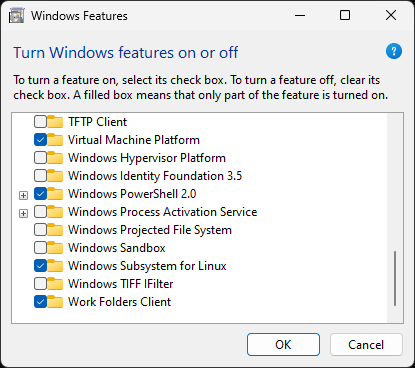415x368 pixels.
Task: Click the Windows Sandbox folder icon
Action: [x=55, y=248]
